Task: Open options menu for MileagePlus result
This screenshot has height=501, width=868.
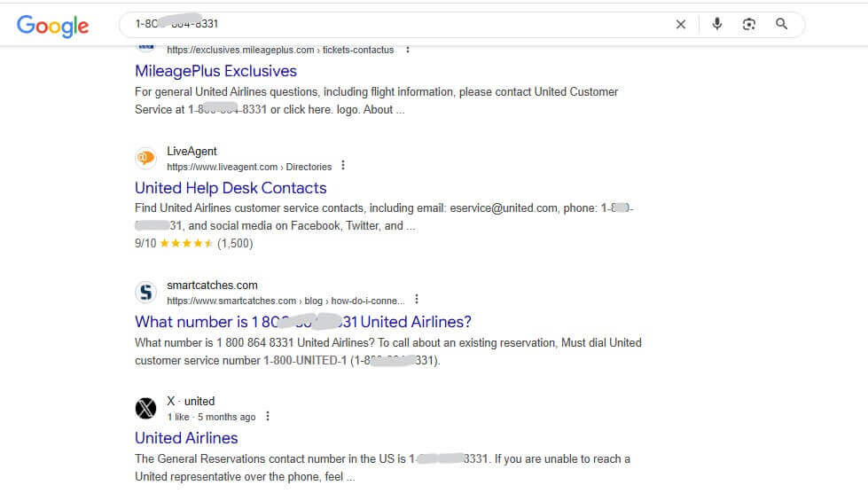Action: [x=408, y=50]
